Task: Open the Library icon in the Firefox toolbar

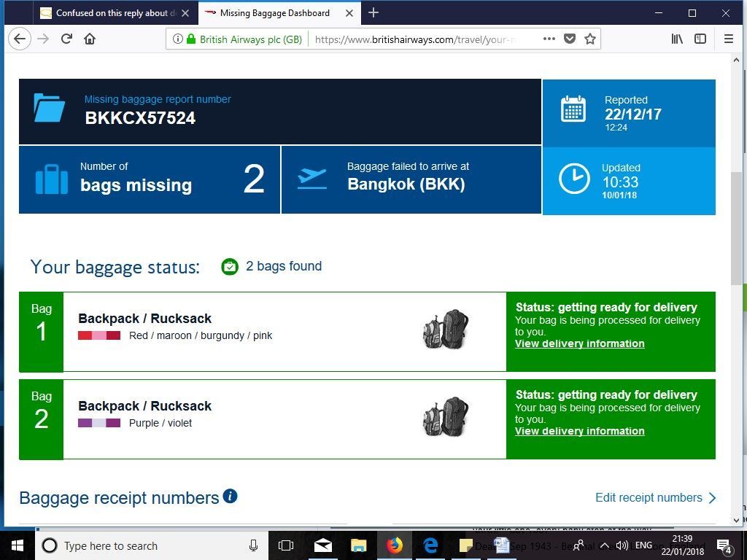Action: 677,39
